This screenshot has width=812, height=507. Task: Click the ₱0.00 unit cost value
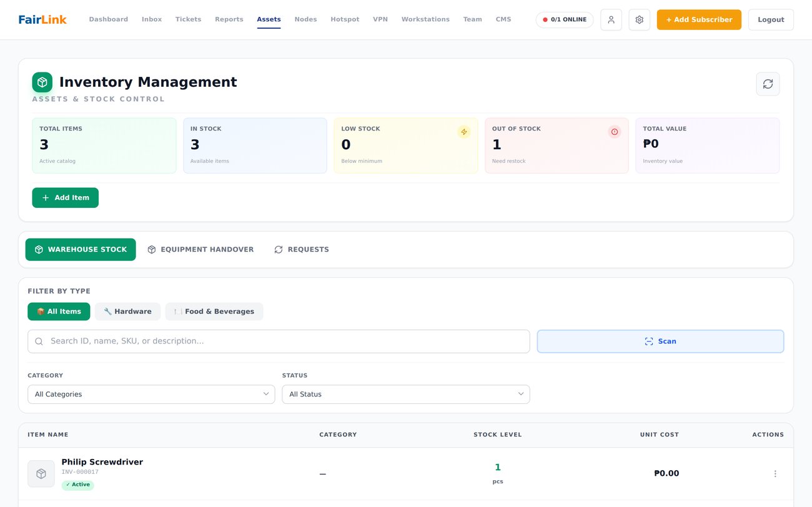click(666, 474)
